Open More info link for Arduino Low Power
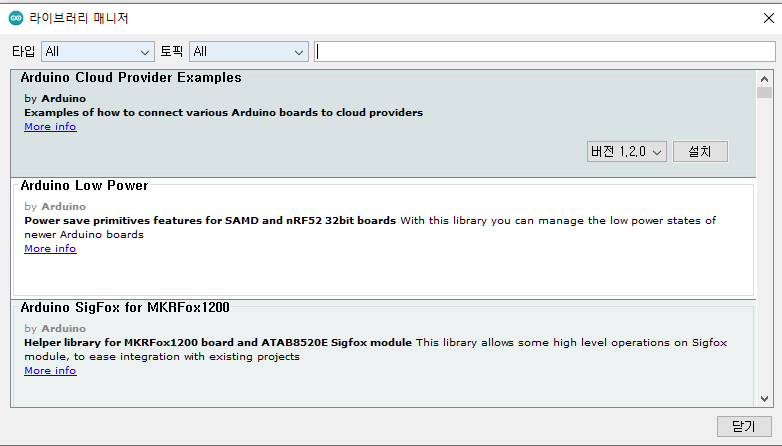 [50, 248]
